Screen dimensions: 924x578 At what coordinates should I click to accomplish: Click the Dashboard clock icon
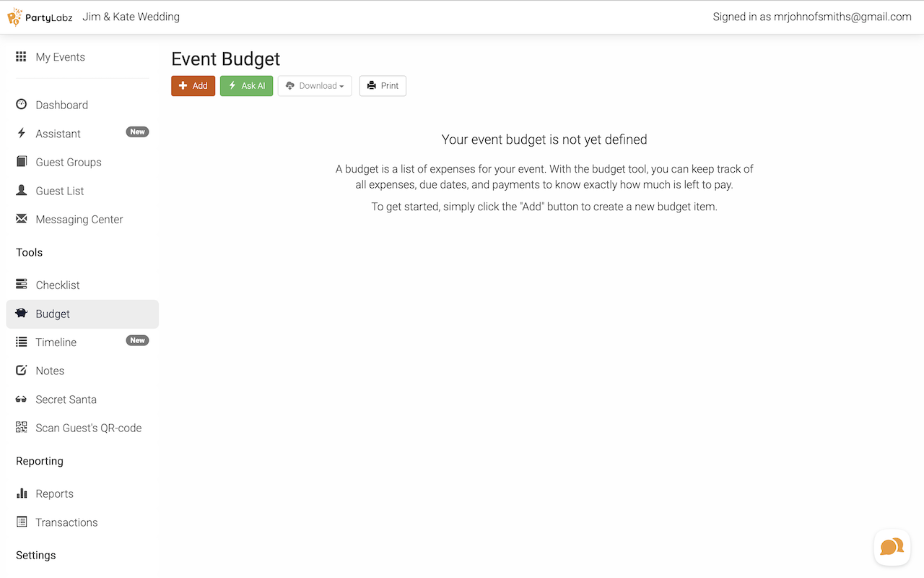point(22,105)
